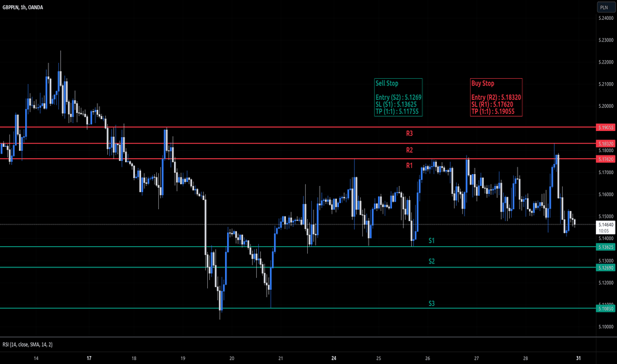Screen dimensions: 617x364
Task: Click the 5.15000 price scale label
Action: tap(606, 216)
